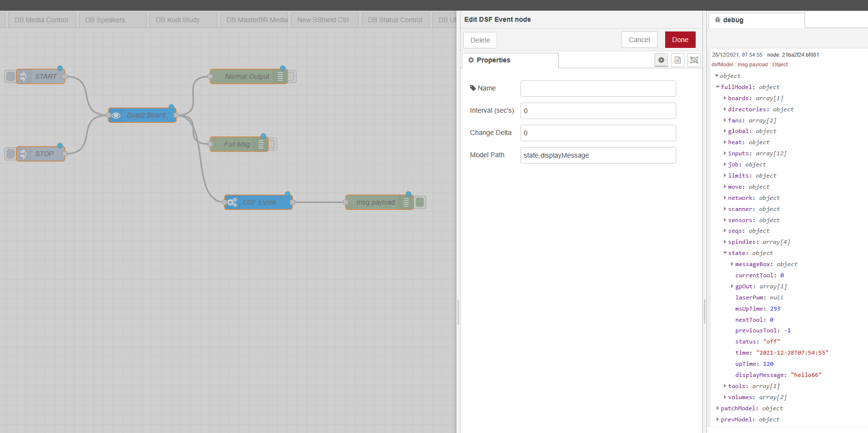Expand patchModel object in debug tree

point(717,408)
